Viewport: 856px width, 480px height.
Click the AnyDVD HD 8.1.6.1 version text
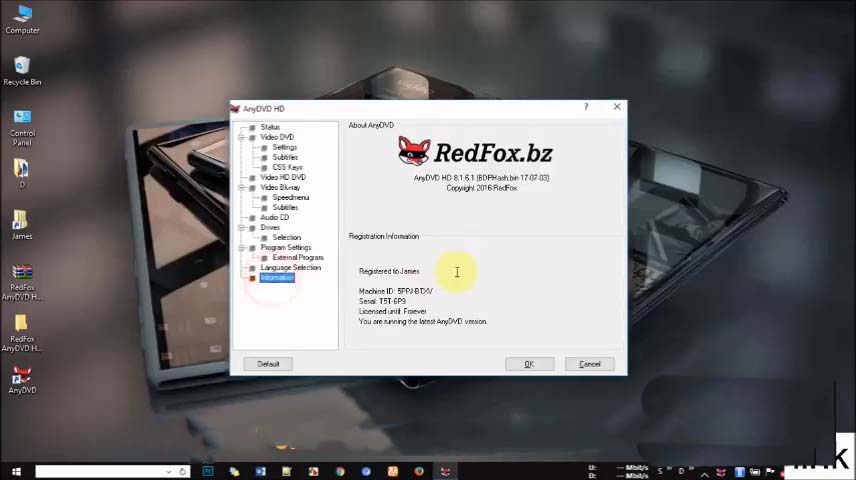[x=482, y=178]
